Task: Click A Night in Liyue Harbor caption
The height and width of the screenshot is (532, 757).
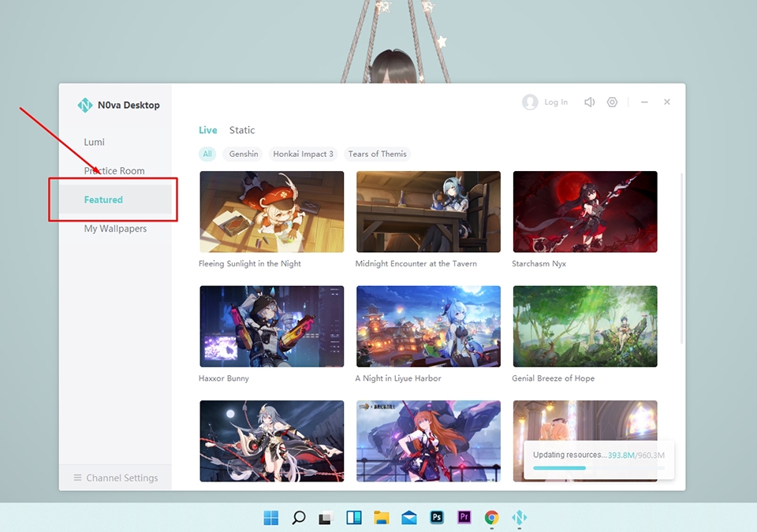Action: (x=398, y=378)
